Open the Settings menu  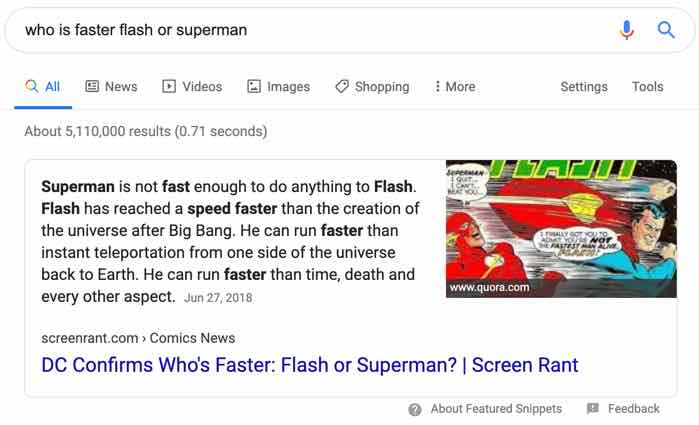(x=584, y=87)
